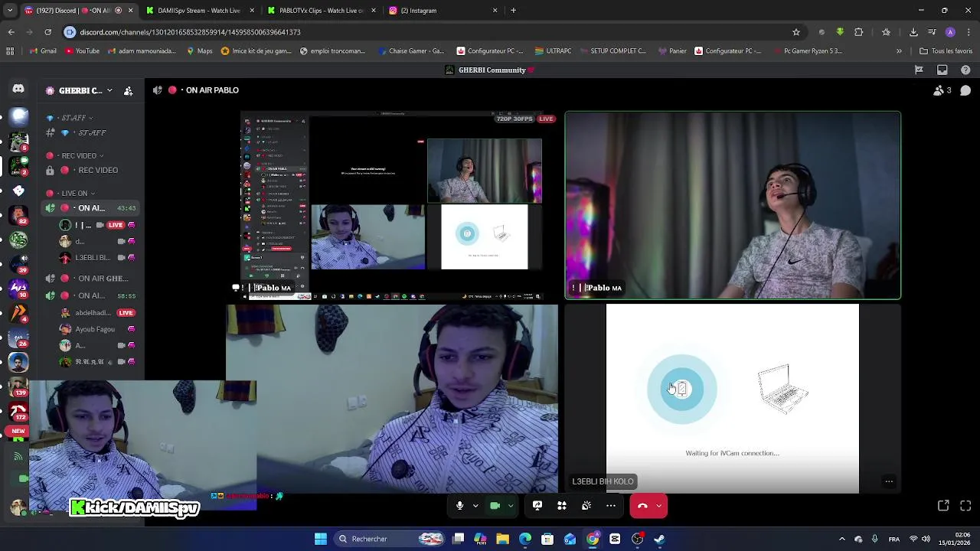The image size is (980, 551).
Task: Bookmark this page with star icon
Action: click(x=796, y=32)
